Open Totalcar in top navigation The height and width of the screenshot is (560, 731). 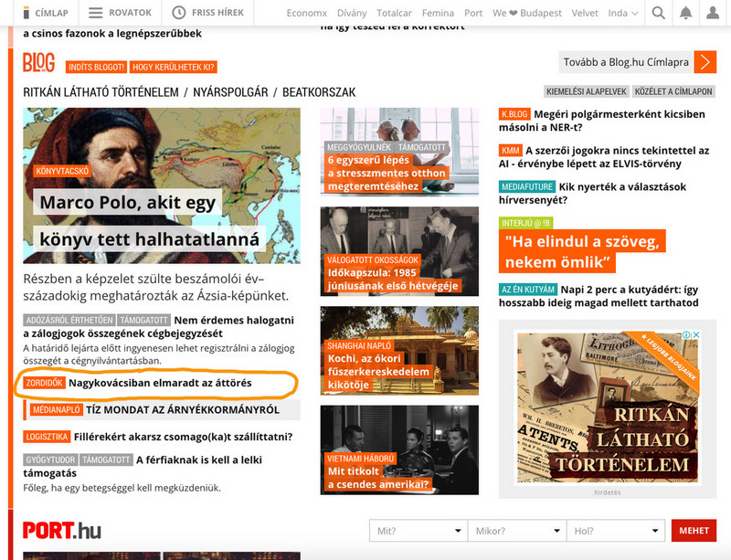(x=394, y=13)
